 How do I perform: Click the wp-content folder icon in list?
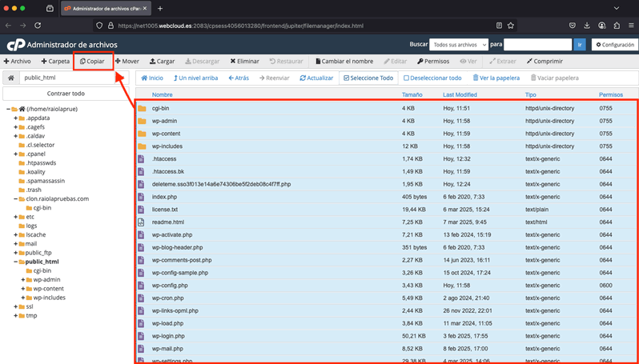click(x=142, y=134)
